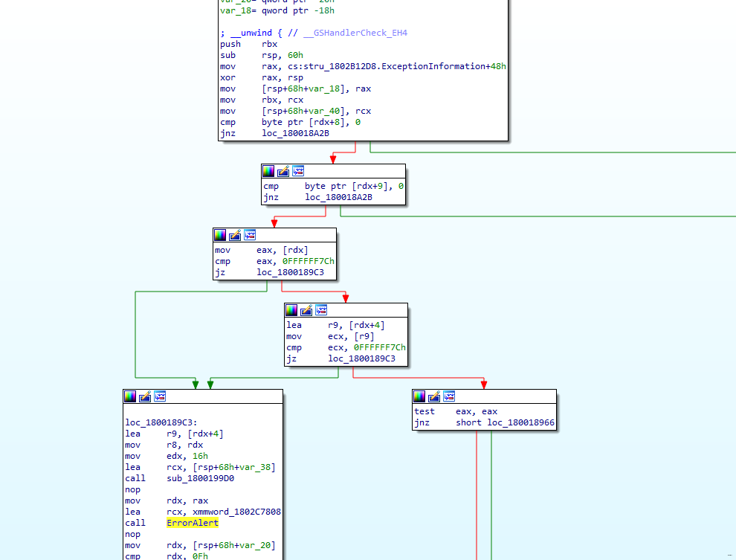Viewport: 736px width, 560px height.
Task: Set node color for the 'test eax, eax' block
Action: tap(419, 396)
